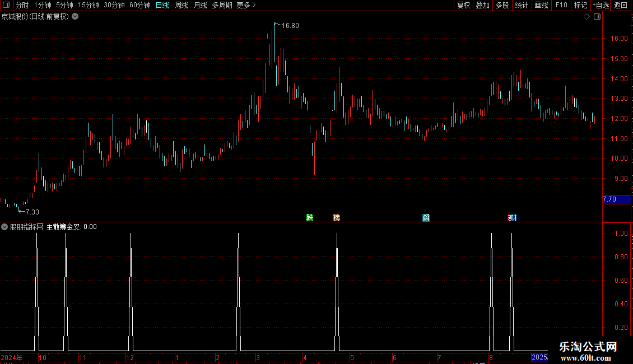Click the 京城股份(日线.前复权) chart title

click(x=35, y=17)
